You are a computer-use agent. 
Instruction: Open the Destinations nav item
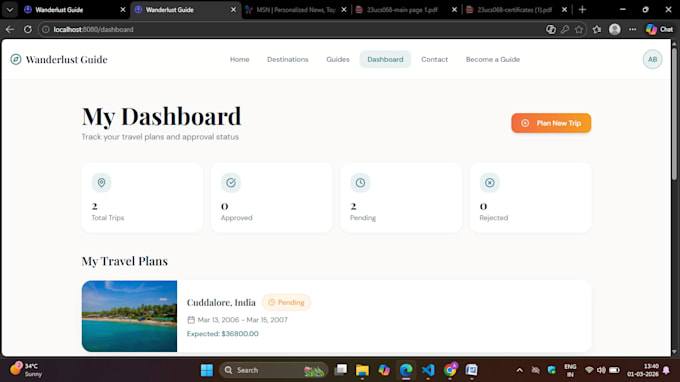[x=288, y=59]
